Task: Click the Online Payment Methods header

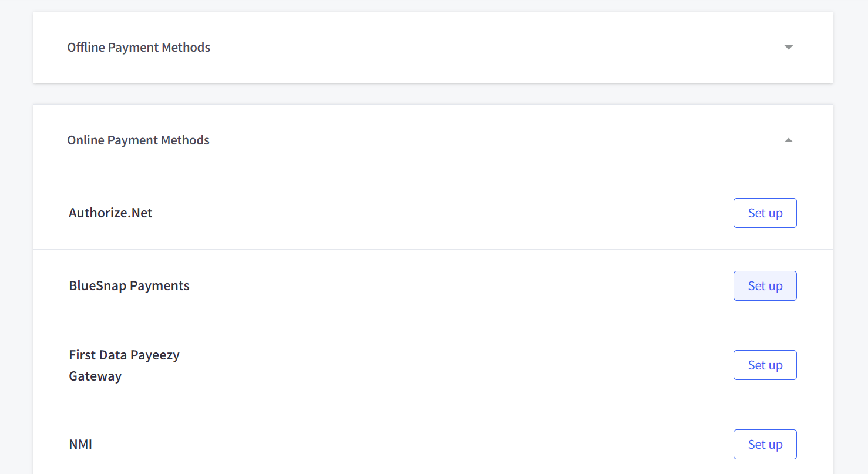Action: pyautogui.click(x=139, y=140)
